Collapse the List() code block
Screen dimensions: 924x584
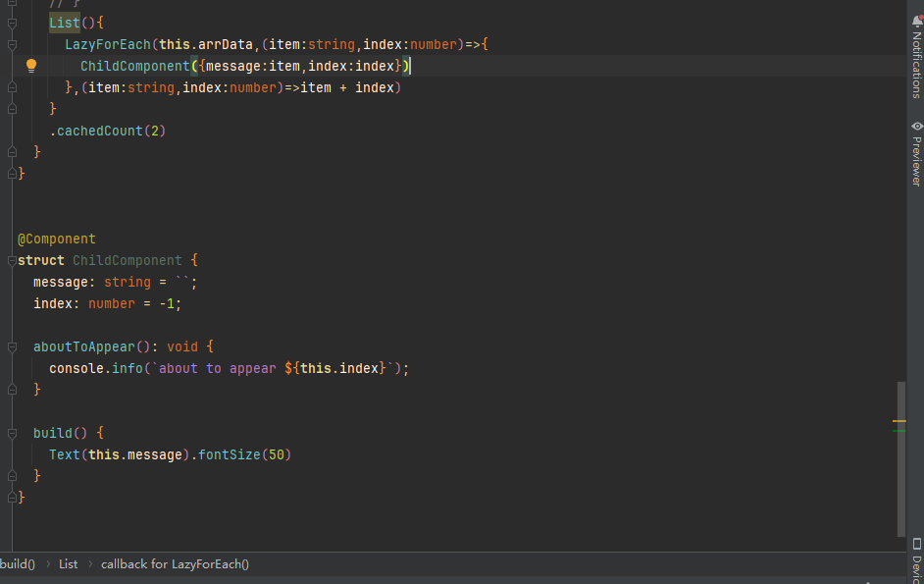[x=12, y=23]
